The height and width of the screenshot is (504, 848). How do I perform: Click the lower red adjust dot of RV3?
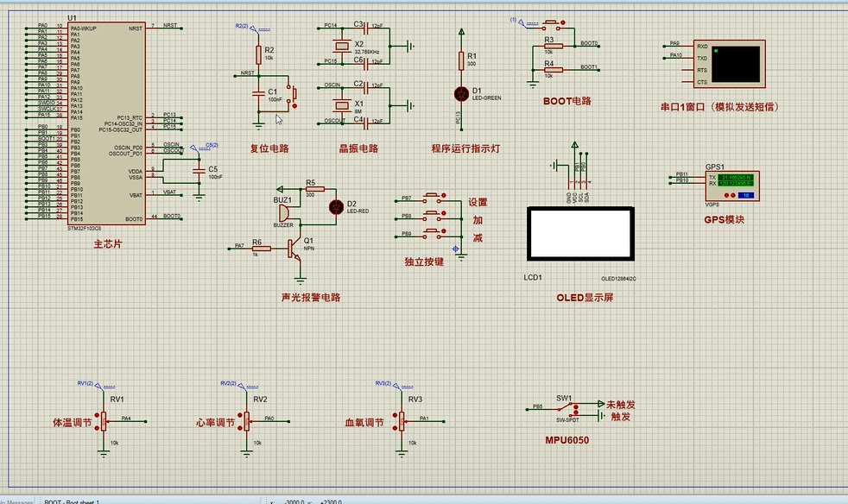click(x=396, y=428)
